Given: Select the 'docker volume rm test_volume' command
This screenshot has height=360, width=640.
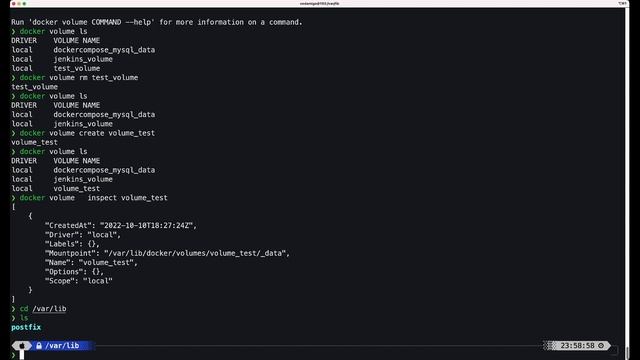Looking at the screenshot, I should [x=79, y=78].
